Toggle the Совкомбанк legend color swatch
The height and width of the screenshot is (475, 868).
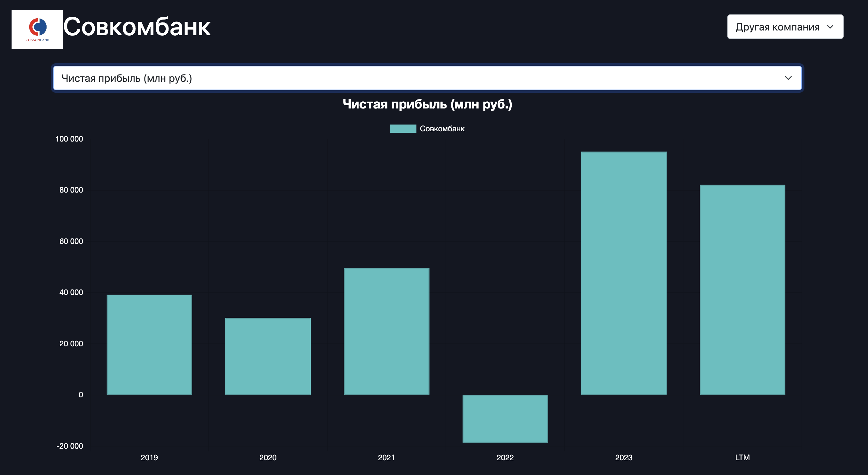[x=403, y=129]
